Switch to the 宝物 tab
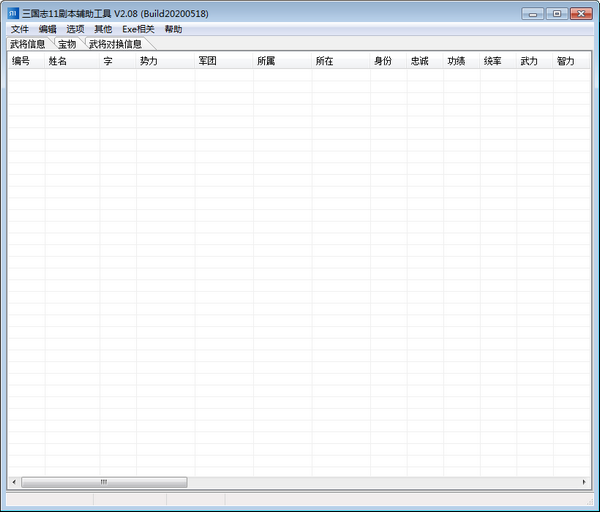 tap(67, 44)
